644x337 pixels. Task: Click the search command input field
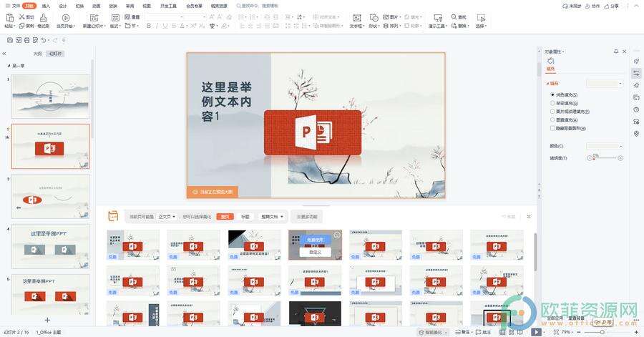[258, 6]
